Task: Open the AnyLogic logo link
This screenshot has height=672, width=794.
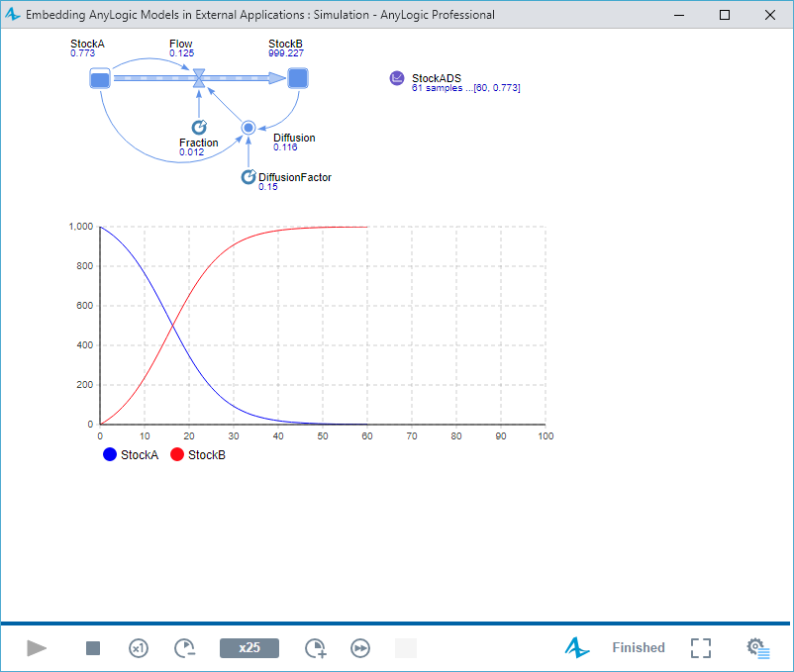Action: (577, 648)
